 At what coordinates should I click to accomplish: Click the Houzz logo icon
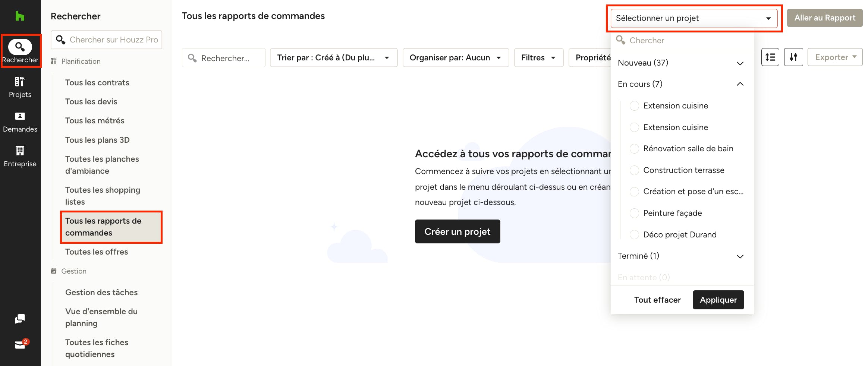pos(20,16)
